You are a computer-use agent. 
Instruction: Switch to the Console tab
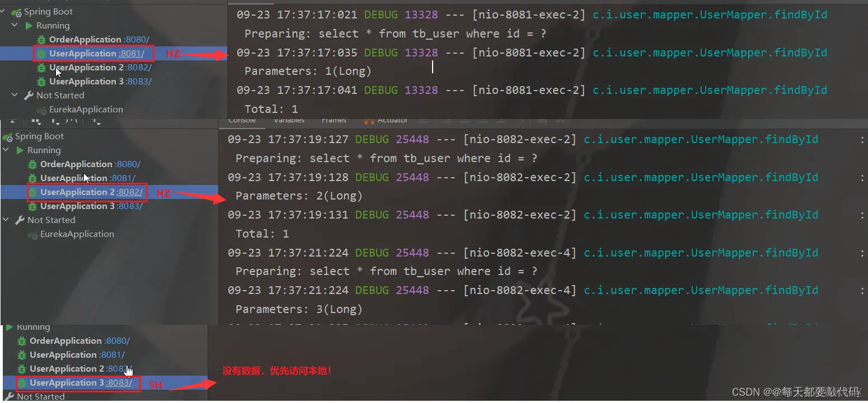click(x=242, y=120)
